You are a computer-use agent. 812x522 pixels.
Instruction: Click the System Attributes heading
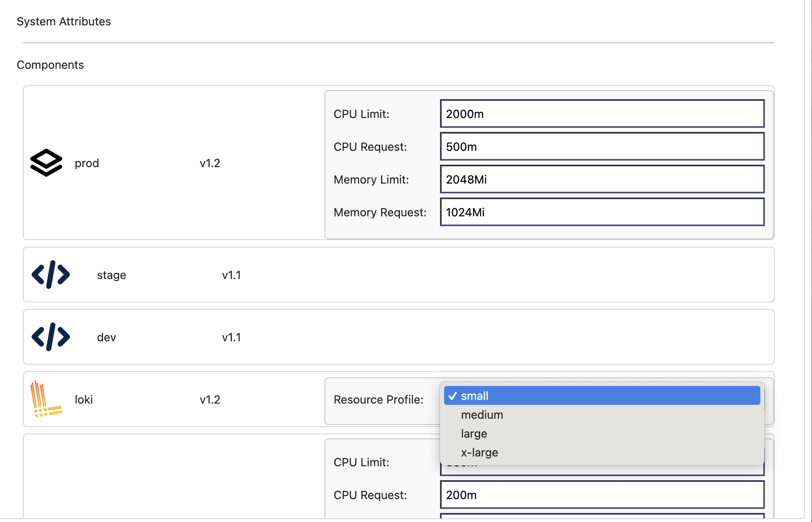pos(64,21)
